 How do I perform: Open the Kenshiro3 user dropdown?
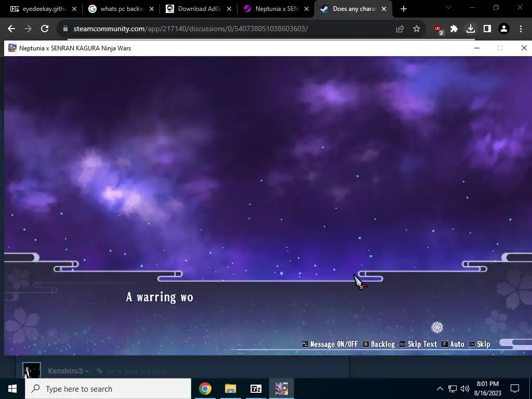(86, 371)
